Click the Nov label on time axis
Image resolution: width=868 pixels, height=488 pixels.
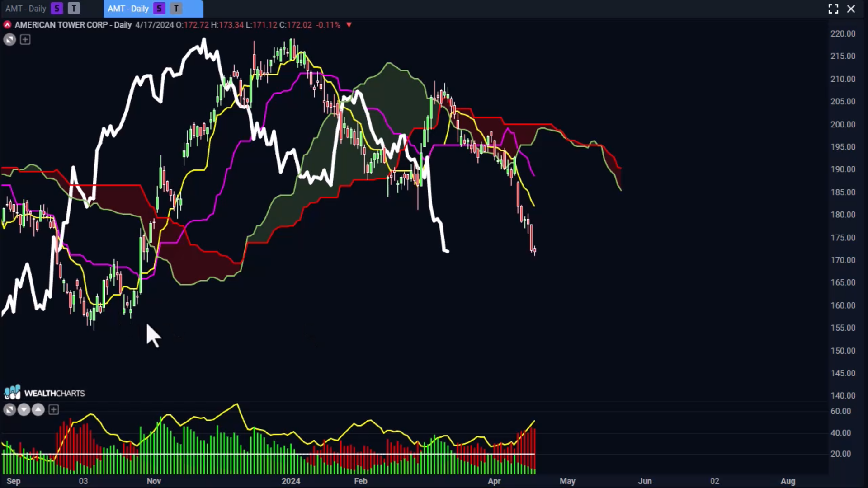pyautogui.click(x=154, y=481)
